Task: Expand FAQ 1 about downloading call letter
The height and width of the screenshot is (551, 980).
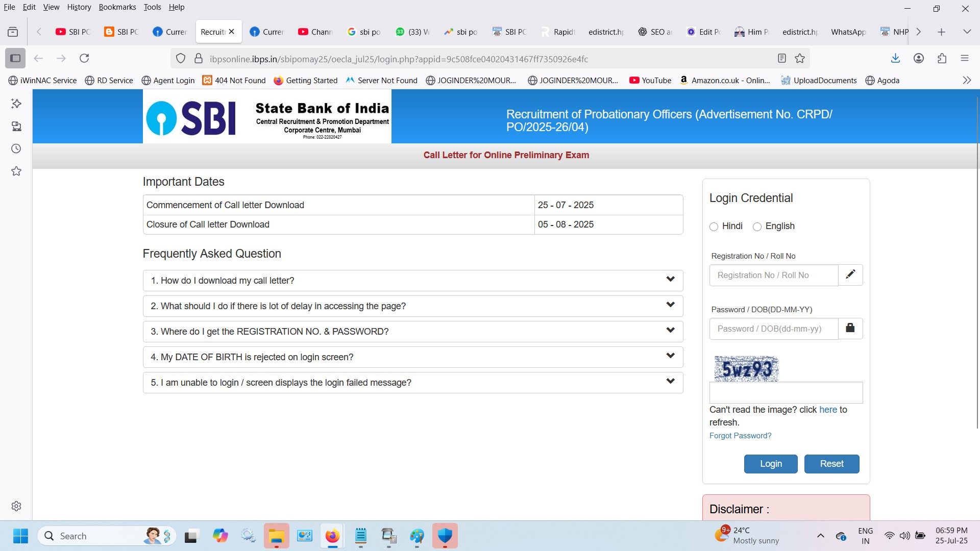Action: 413,281
